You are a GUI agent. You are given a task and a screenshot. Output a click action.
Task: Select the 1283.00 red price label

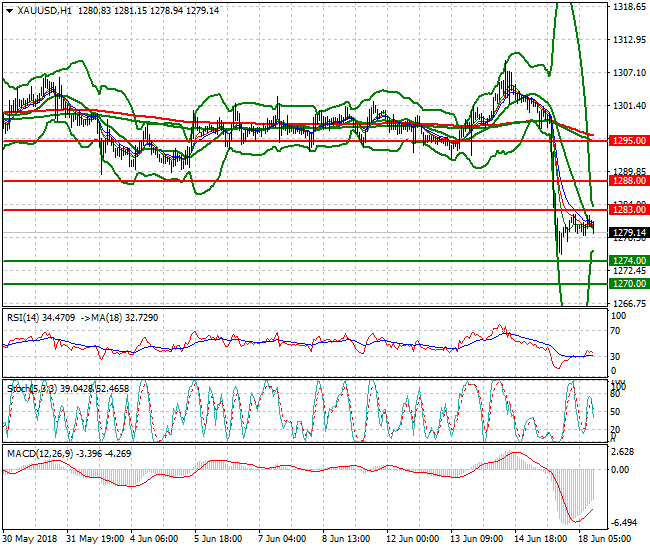627,210
